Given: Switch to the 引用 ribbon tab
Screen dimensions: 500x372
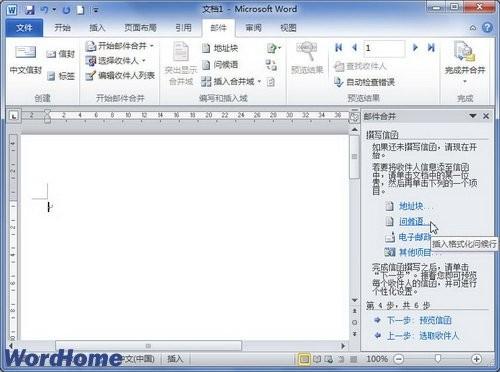Looking at the screenshot, I should 183,28.
